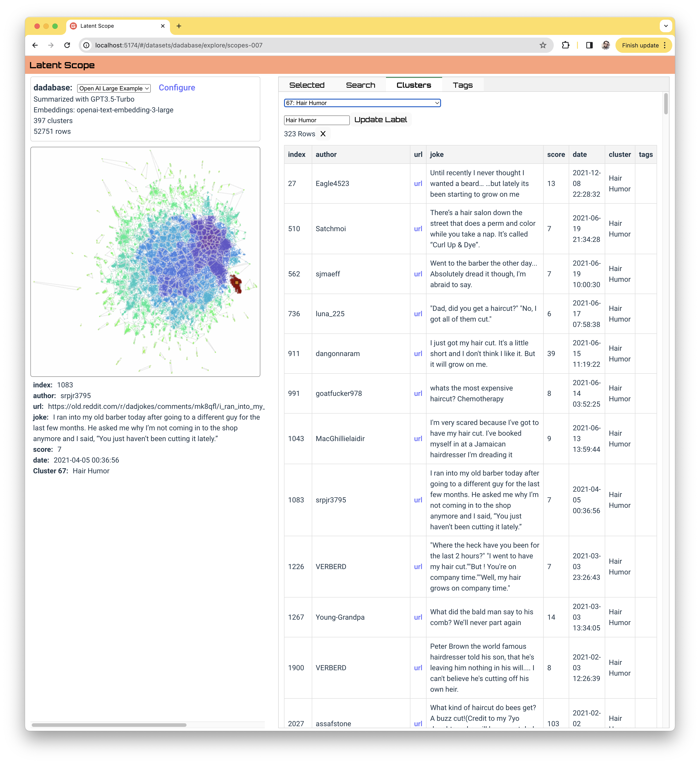
Task: Expand the chevron at the browser's top right
Action: [666, 26]
